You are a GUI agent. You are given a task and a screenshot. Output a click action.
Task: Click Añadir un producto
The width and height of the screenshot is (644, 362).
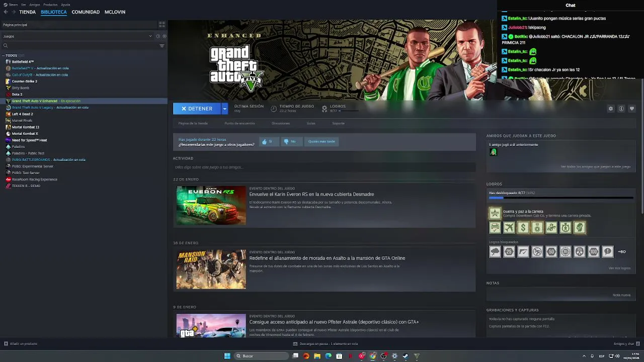pos(21,344)
